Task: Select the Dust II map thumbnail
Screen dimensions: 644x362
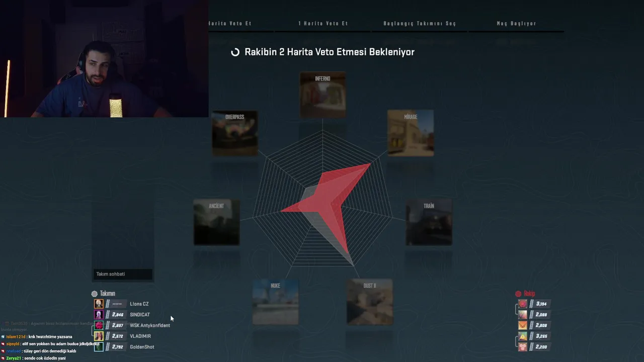Action: 370,302
